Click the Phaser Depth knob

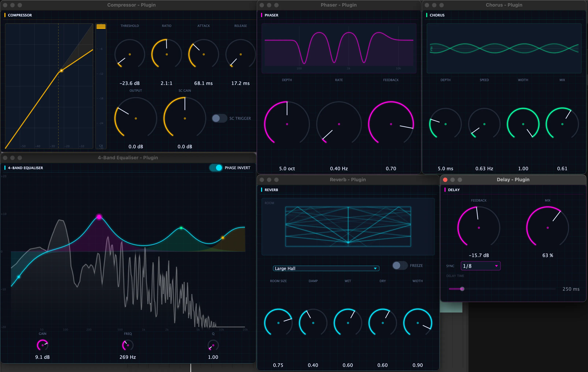point(287,124)
